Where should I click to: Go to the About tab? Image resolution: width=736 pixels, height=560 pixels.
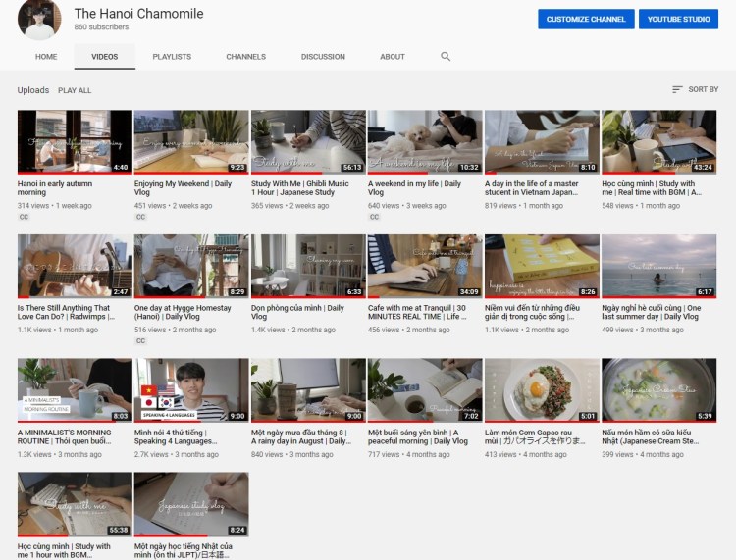393,57
